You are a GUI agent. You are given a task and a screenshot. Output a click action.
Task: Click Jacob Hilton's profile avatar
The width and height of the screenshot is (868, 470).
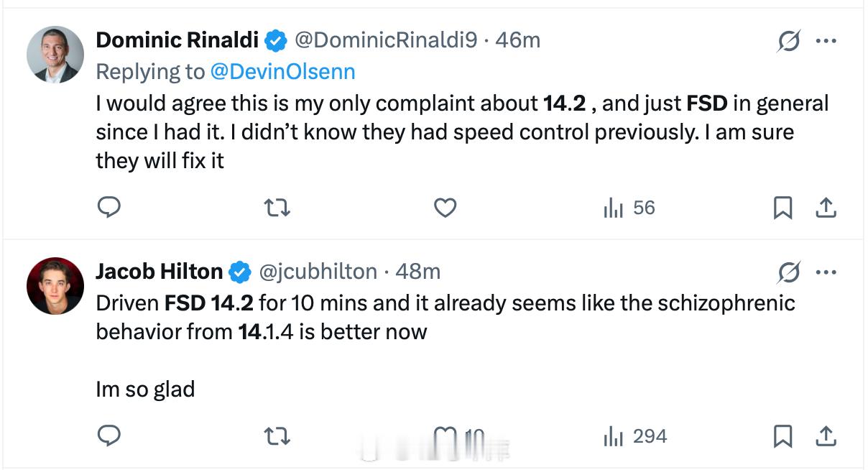coord(55,285)
